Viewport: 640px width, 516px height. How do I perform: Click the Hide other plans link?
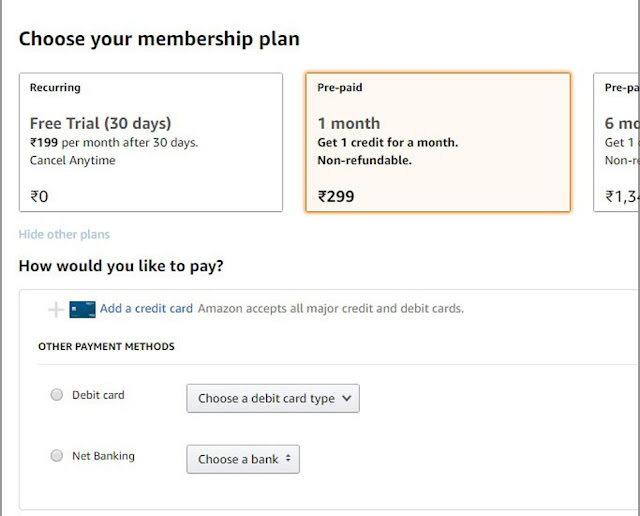[x=64, y=234]
